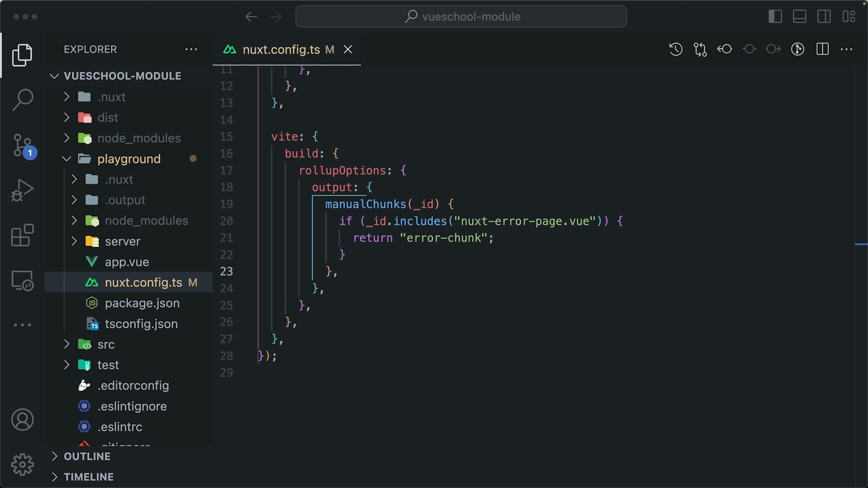Click the dimmed commit circle icon
The image size is (868, 488).
(749, 49)
